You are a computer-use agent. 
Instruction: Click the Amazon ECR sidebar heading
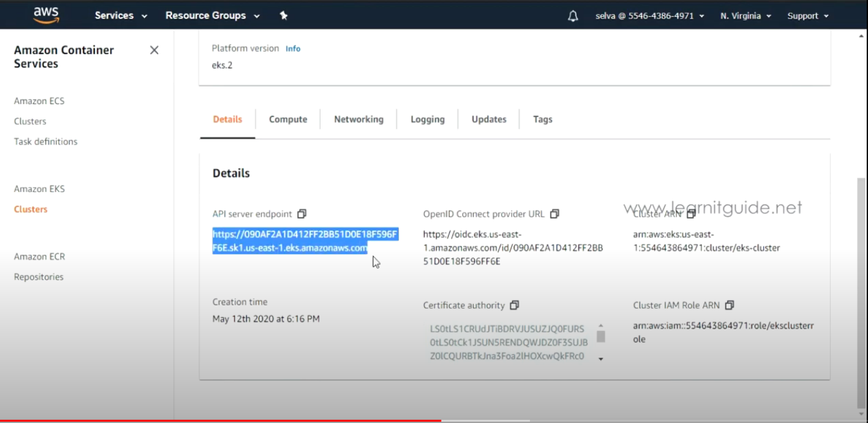click(39, 257)
